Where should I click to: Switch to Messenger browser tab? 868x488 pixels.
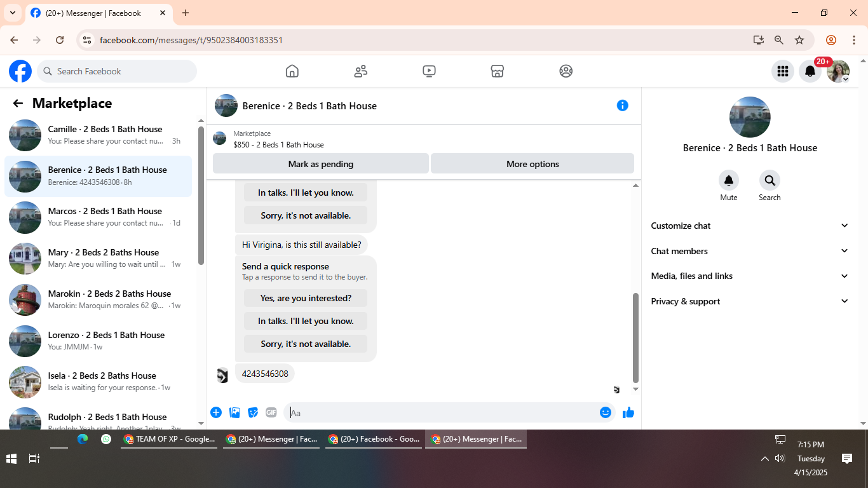point(98,13)
